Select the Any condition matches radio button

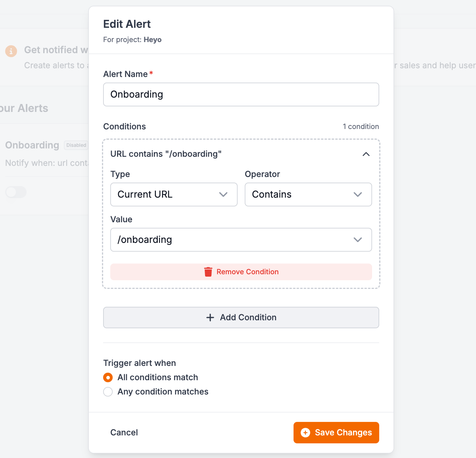point(107,392)
